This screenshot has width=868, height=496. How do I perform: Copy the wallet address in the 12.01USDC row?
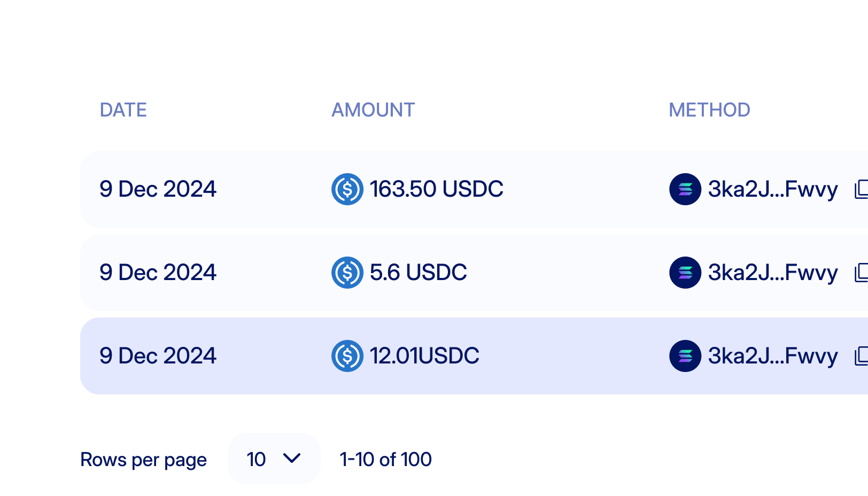coord(862,356)
